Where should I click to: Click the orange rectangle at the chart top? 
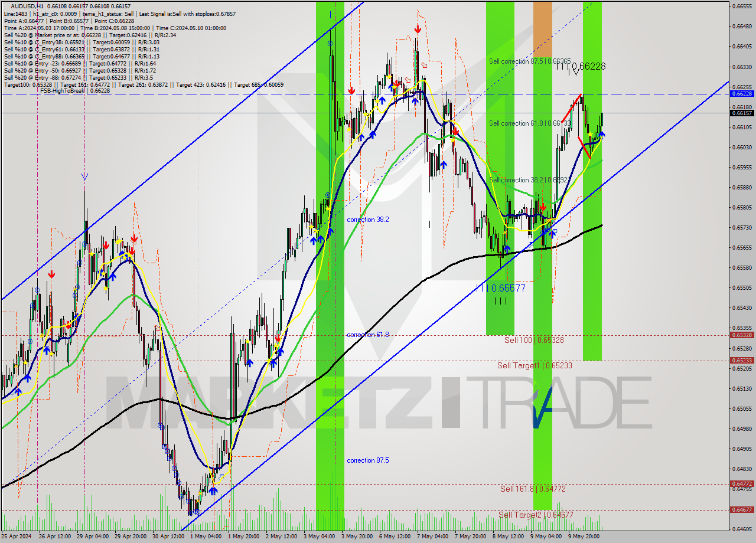(x=543, y=29)
